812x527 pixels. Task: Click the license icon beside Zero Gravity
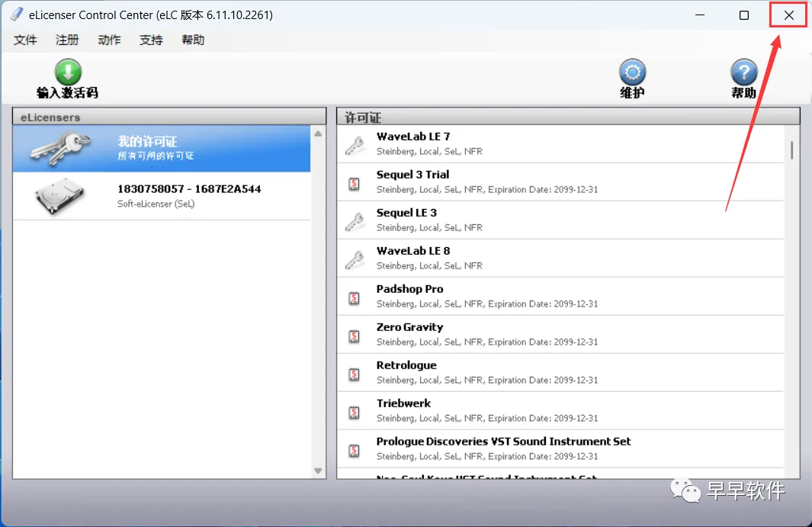[355, 336]
